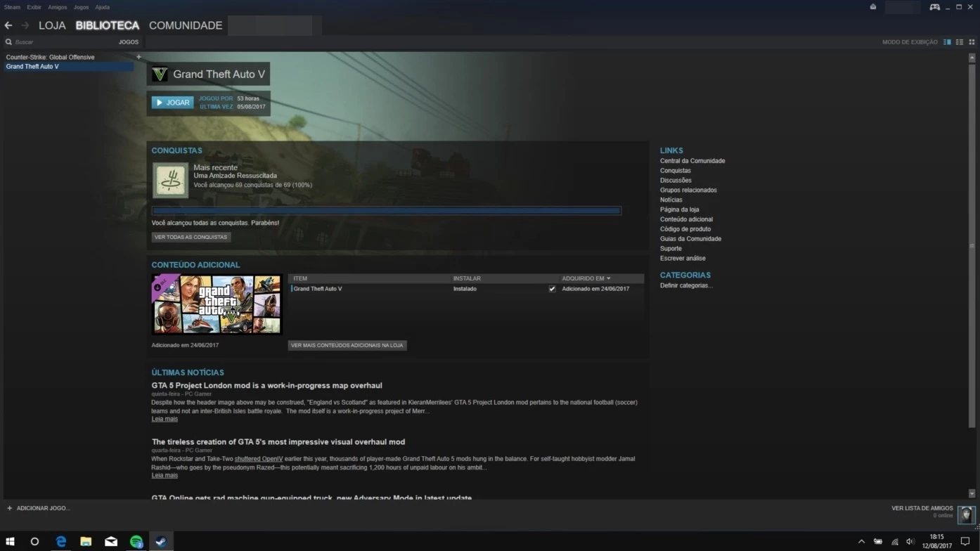Go to the LOJA tab
This screenshot has width=980, height=551.
pyautogui.click(x=52, y=25)
